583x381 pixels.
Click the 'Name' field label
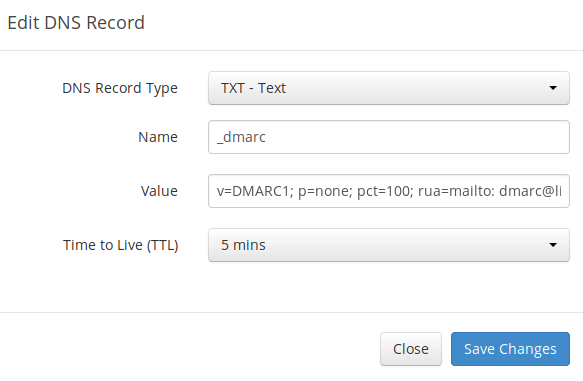158,137
